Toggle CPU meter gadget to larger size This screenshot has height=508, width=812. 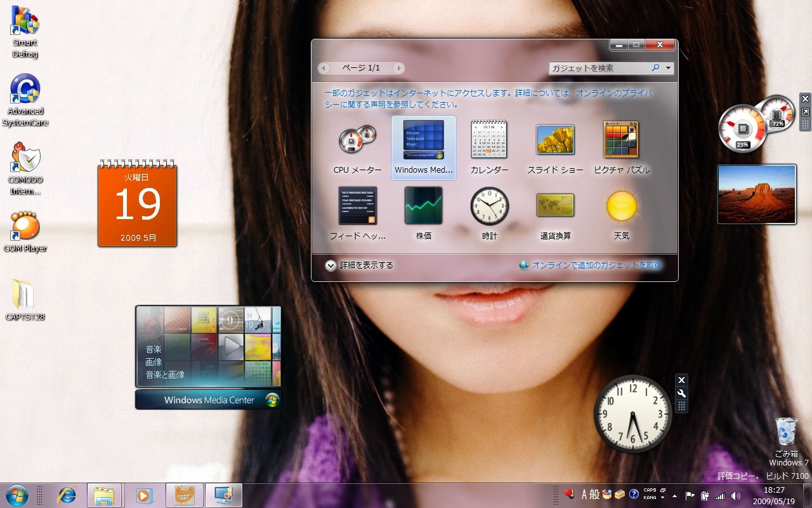805,112
